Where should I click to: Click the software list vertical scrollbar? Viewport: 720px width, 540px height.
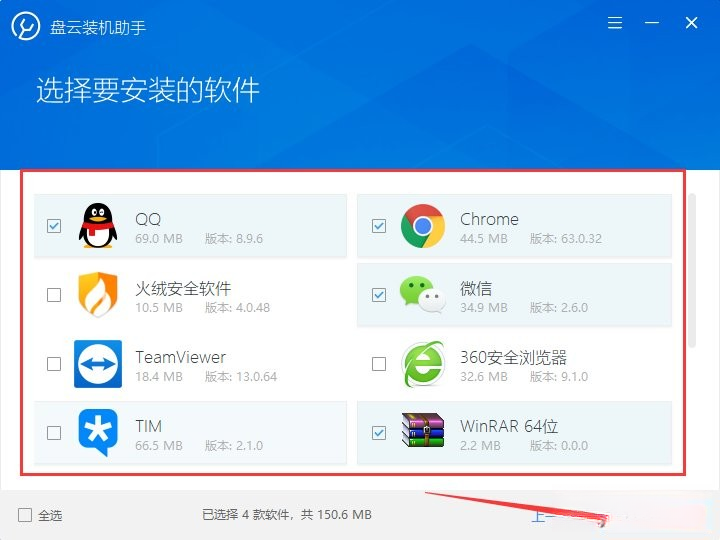[x=692, y=270]
